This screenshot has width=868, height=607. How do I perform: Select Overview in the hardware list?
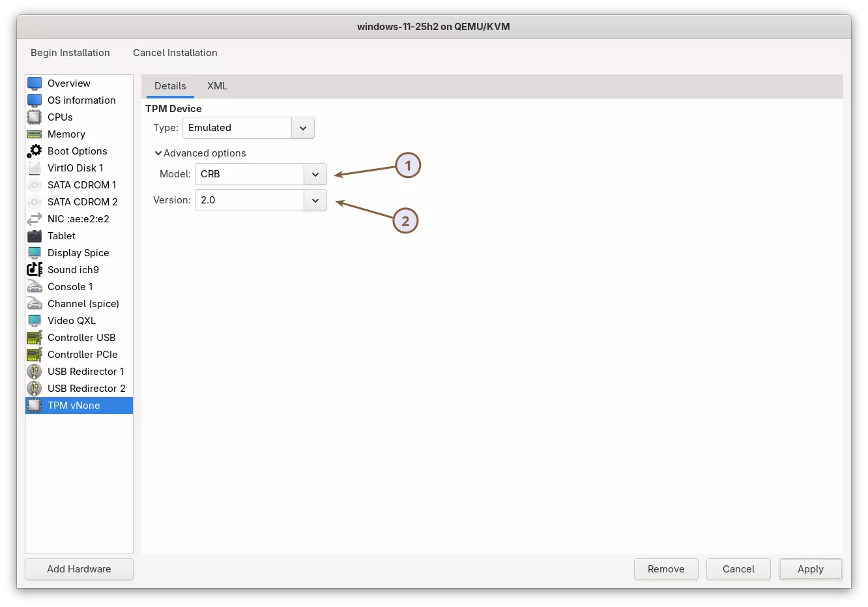pyautogui.click(x=79, y=83)
